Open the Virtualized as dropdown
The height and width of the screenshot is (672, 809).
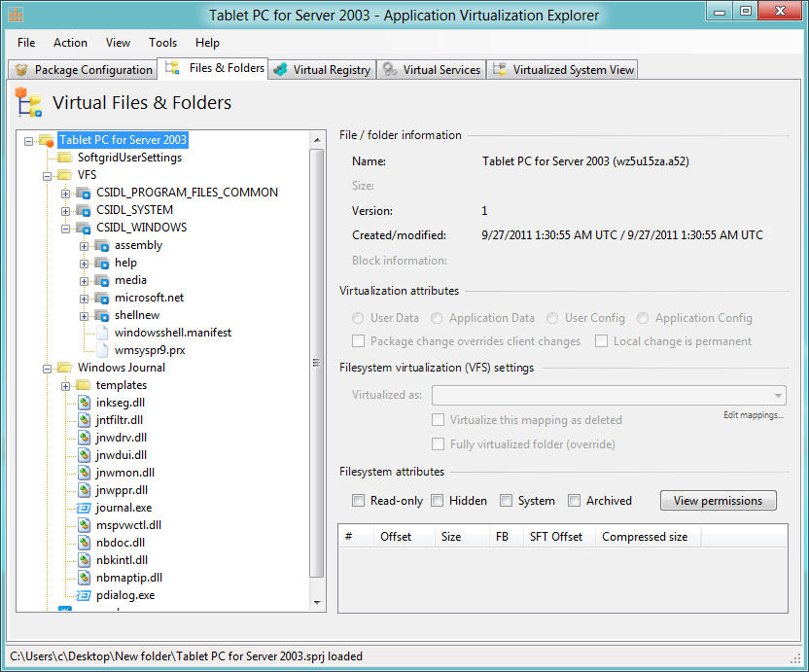click(609, 396)
